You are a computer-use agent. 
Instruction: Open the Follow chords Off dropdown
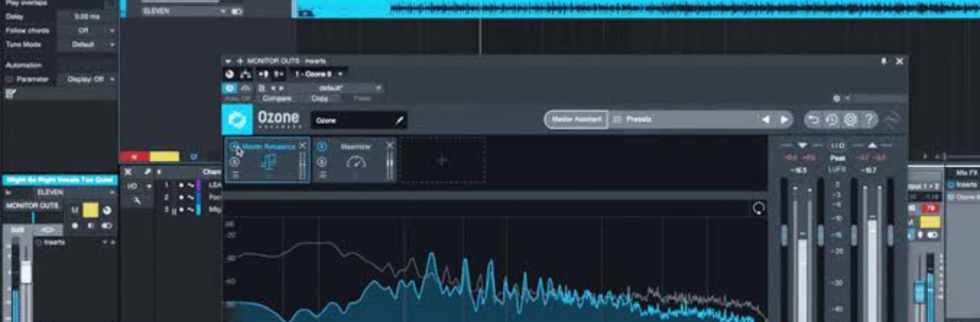point(87,31)
